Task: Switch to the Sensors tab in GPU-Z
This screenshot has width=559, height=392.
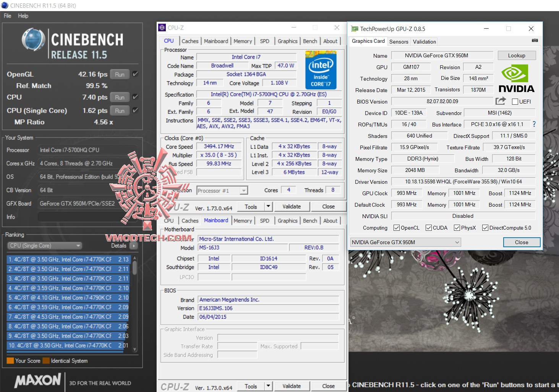Action: coord(399,42)
